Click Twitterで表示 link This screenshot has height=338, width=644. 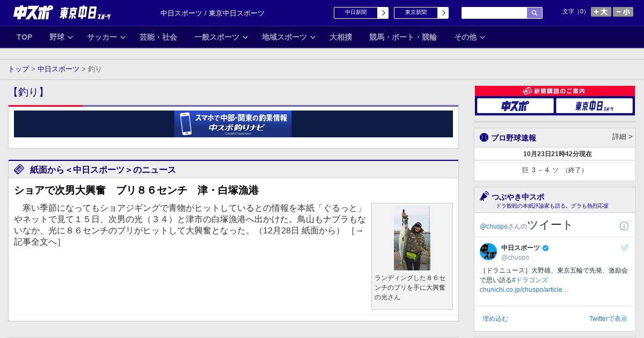tap(608, 319)
